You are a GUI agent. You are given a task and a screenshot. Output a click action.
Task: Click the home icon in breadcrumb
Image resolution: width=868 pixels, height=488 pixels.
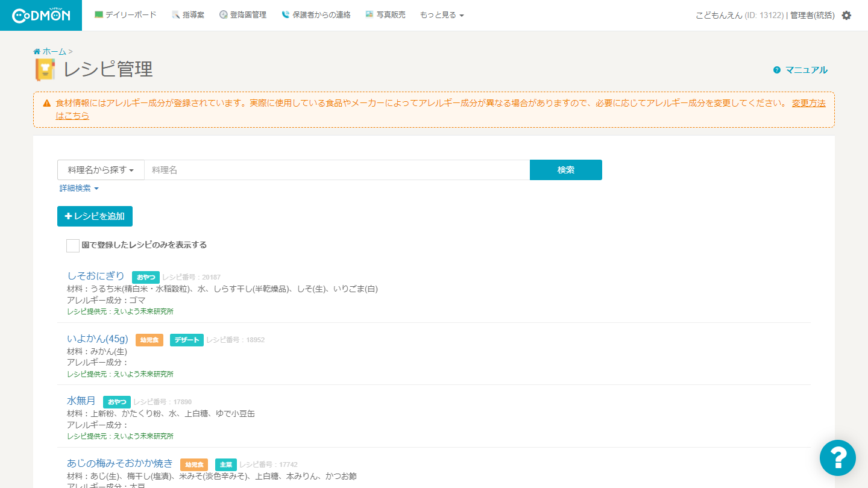pos(37,51)
